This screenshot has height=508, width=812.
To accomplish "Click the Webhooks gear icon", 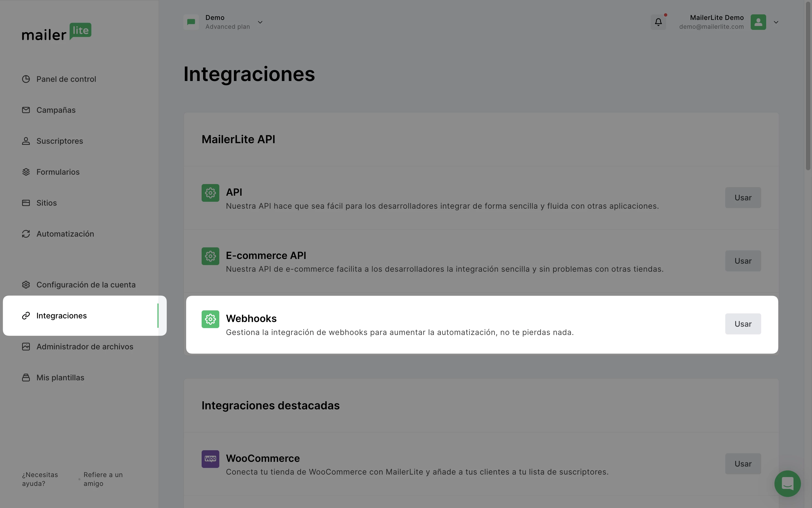I will [210, 319].
